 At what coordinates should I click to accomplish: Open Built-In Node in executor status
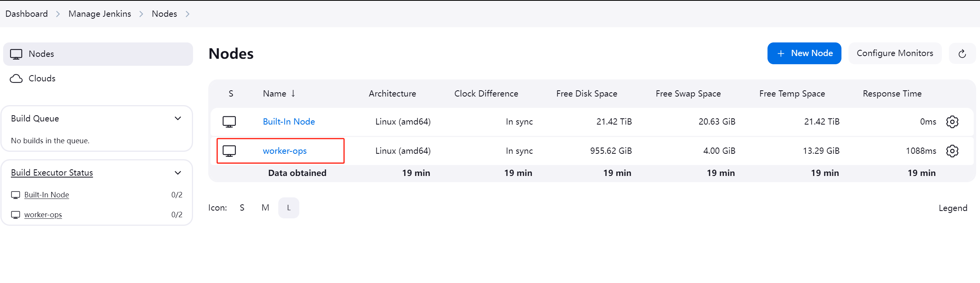(x=47, y=195)
